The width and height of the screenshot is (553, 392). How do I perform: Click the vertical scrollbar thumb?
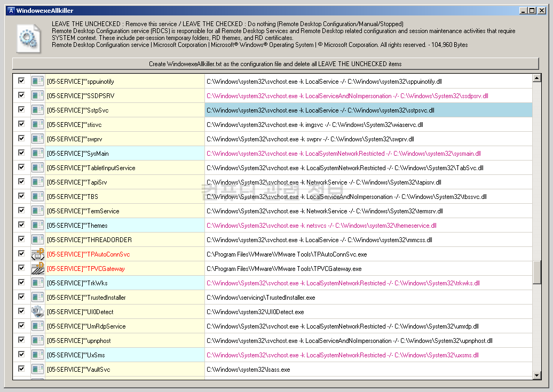(x=537, y=272)
